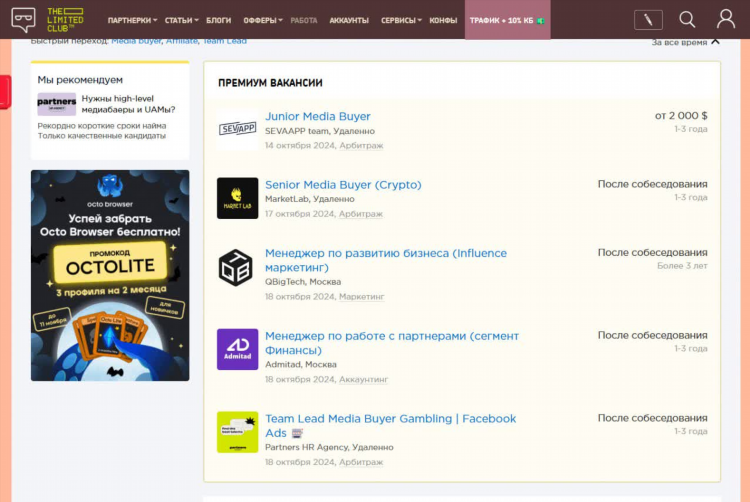Click Partners HR Agency, Удаленно text
Viewport: 750px width, 502px height.
329,447
